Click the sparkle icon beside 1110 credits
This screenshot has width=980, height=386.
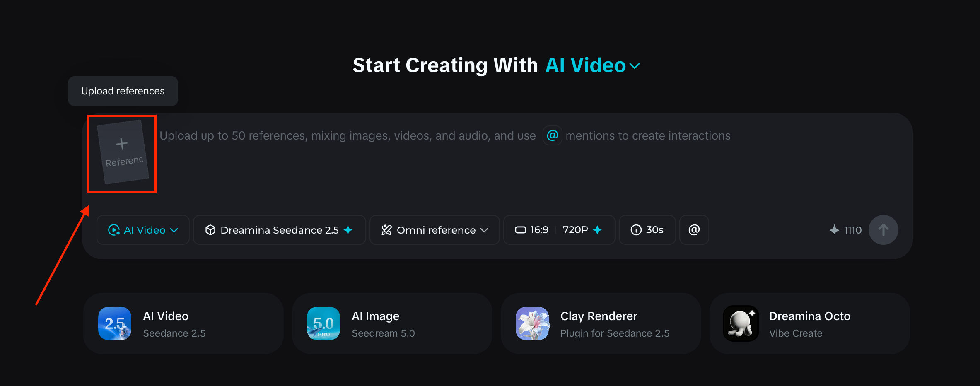tap(834, 230)
